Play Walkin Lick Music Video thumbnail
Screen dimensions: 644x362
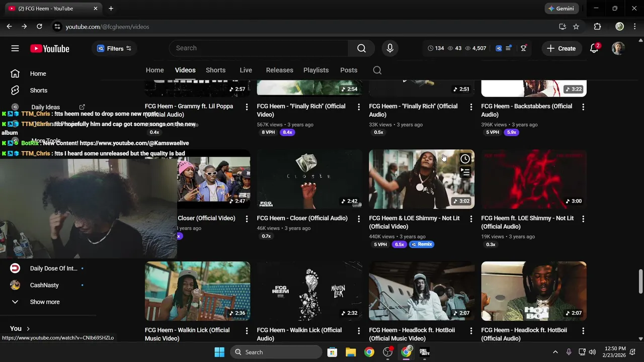point(197,291)
